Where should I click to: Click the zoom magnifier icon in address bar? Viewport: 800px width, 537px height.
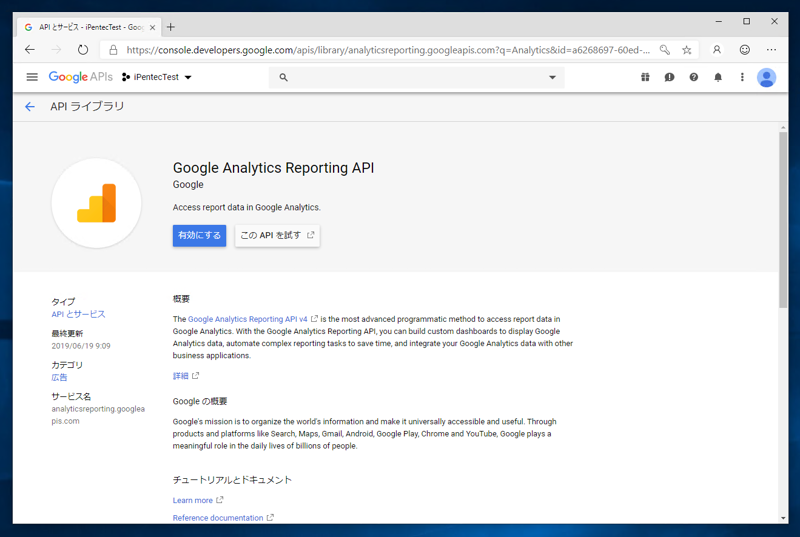click(664, 50)
